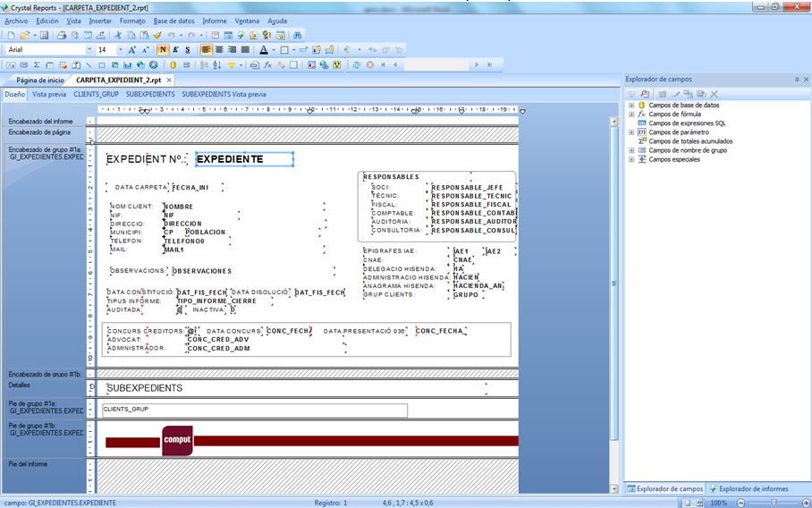
Task: Select the SUBEXPEDIENTS subreport in Detalles
Action: pyautogui.click(x=296, y=388)
